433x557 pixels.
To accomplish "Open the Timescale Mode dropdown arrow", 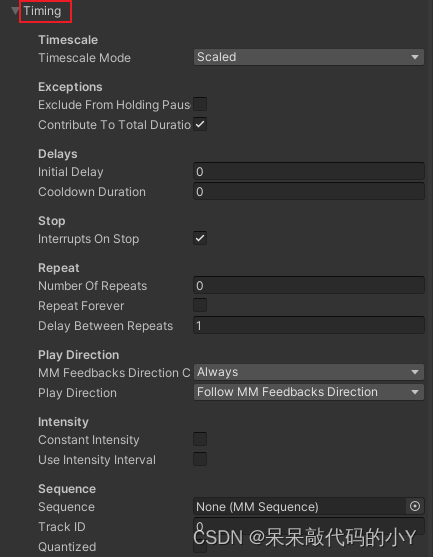I will pos(415,57).
